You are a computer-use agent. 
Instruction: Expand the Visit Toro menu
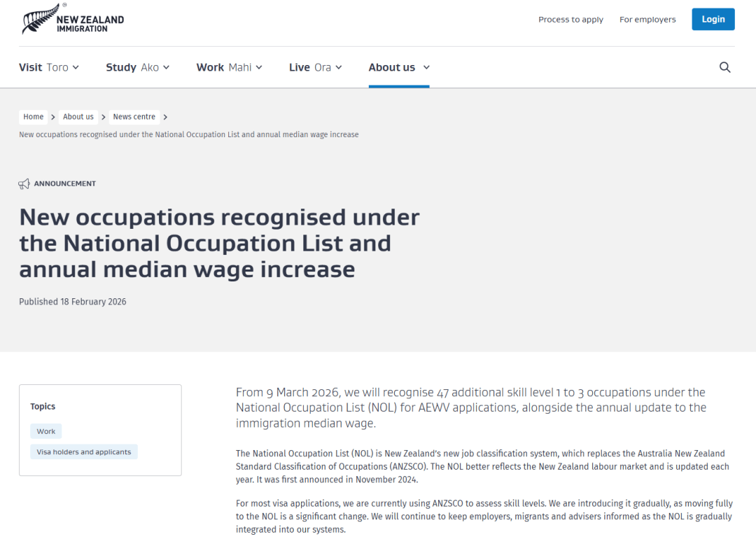(49, 67)
